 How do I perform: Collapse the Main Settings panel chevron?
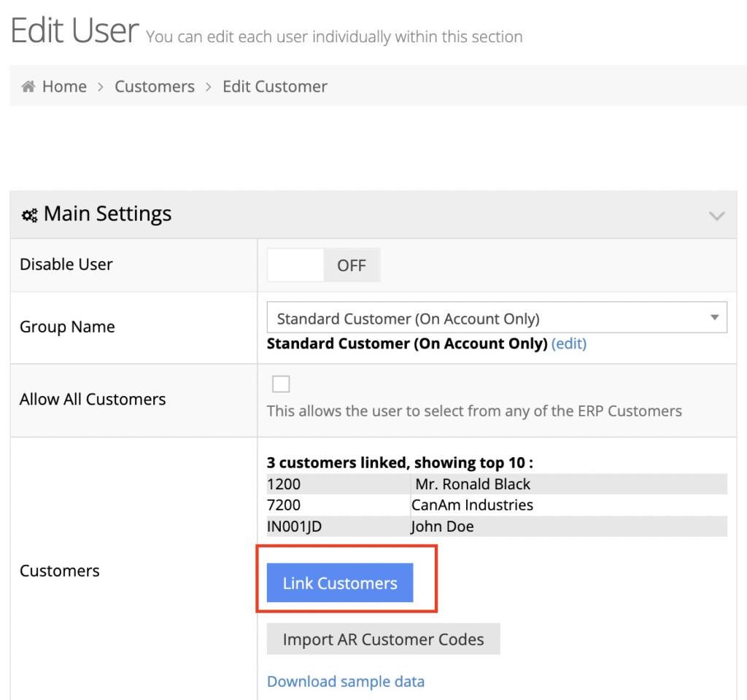pyautogui.click(x=716, y=216)
